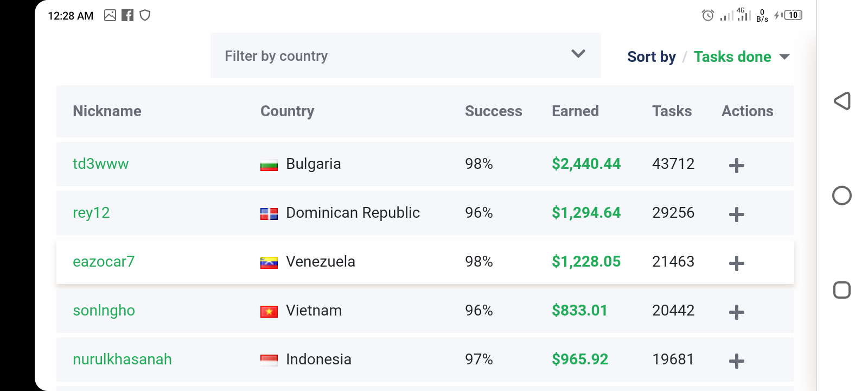
Task: Click sonlngho nickname link
Action: pyautogui.click(x=104, y=311)
